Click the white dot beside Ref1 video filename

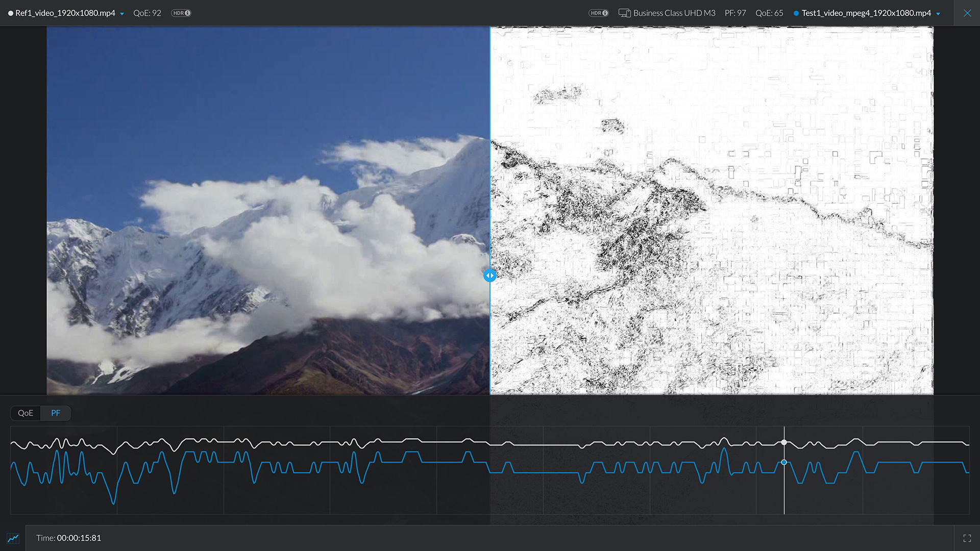pos(10,13)
